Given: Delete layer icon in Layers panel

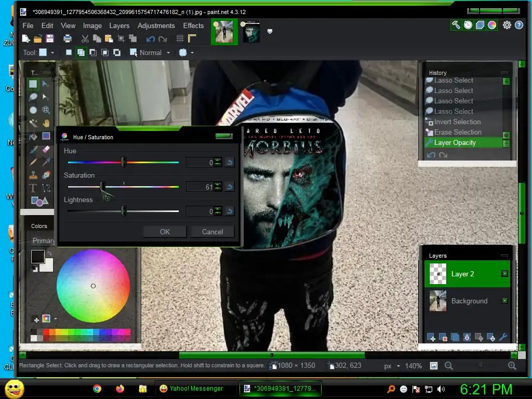Looking at the screenshot, I should point(443,337).
